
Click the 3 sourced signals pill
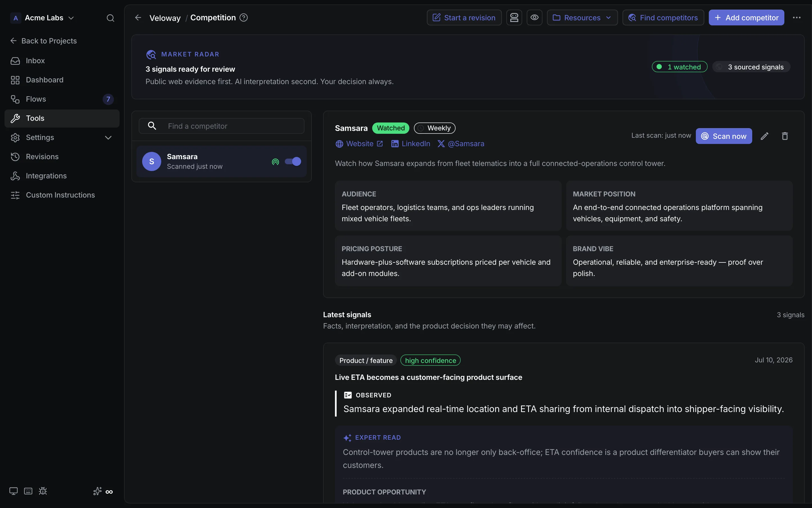[751, 67]
